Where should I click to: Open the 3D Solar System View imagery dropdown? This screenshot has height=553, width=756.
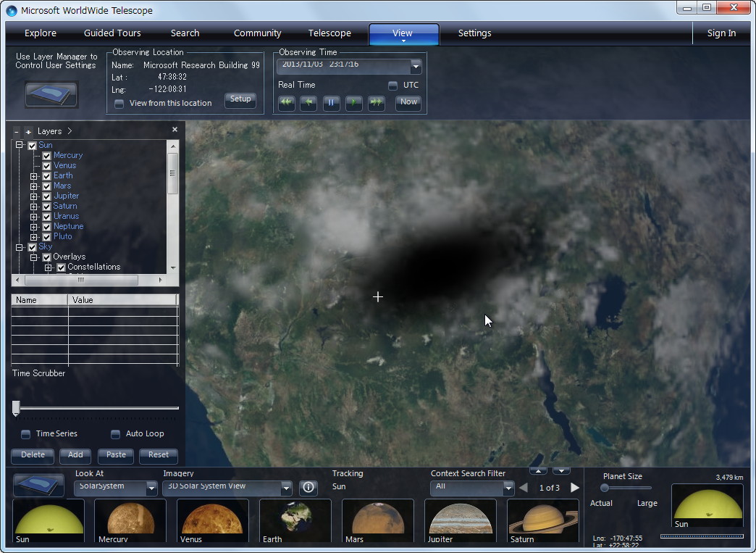click(286, 488)
